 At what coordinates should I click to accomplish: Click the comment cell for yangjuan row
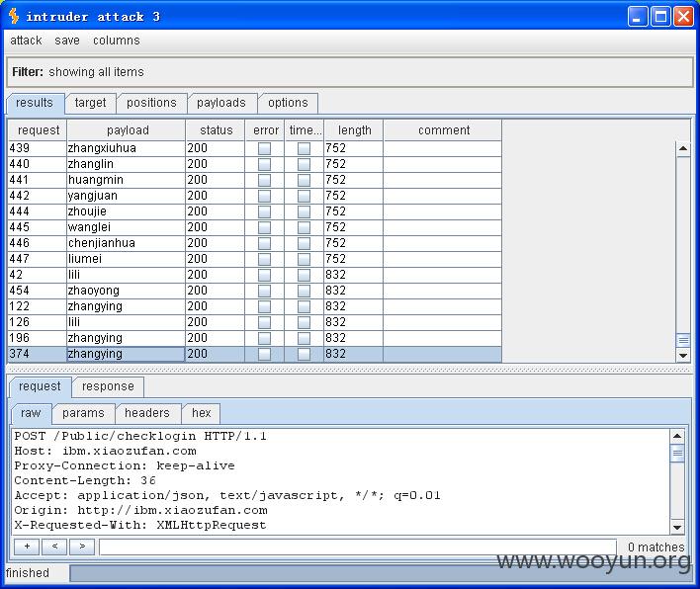click(x=443, y=196)
